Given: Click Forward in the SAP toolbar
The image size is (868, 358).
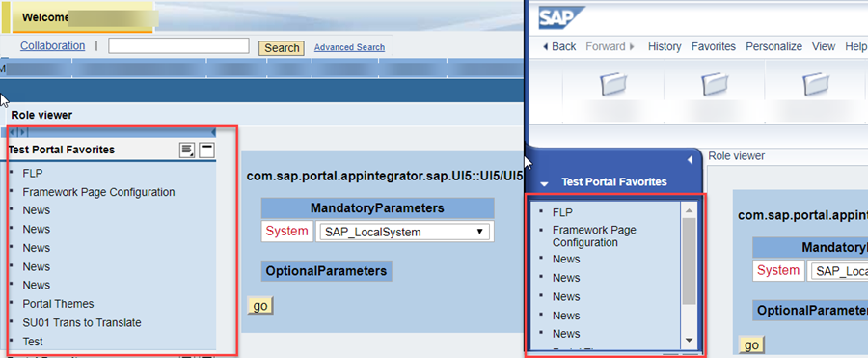Looking at the screenshot, I should [610, 46].
